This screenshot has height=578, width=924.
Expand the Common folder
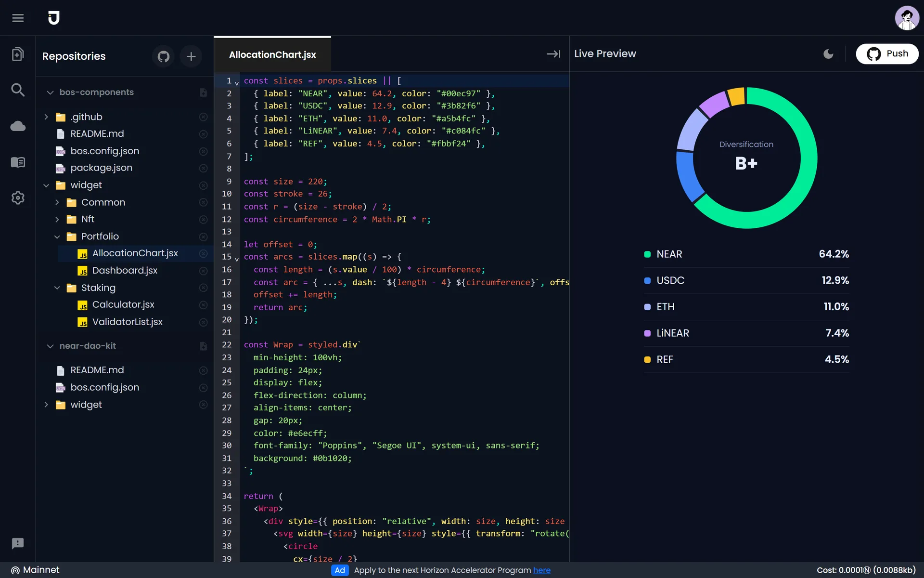(x=57, y=202)
